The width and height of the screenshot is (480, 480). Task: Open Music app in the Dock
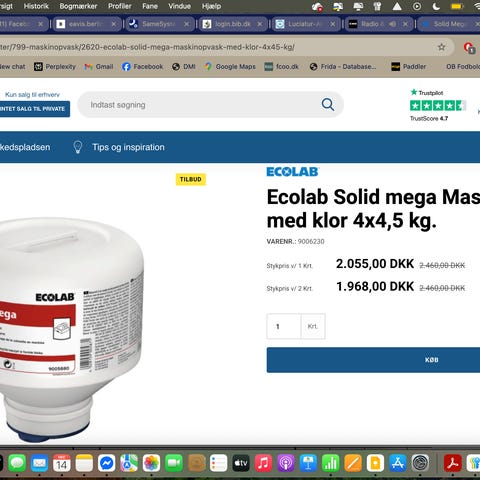click(263, 463)
